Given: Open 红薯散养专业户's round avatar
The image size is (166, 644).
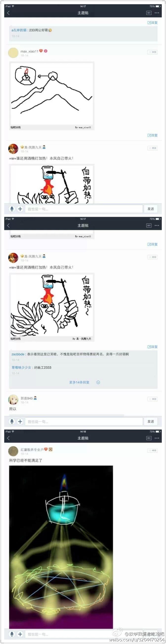Looking at the screenshot, I should click(13, 451).
